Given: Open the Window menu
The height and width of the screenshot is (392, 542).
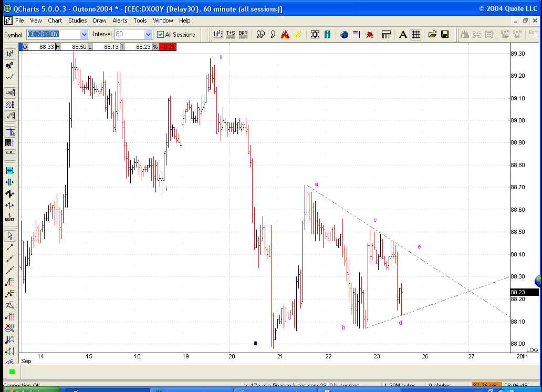Looking at the screenshot, I should coord(163,20).
